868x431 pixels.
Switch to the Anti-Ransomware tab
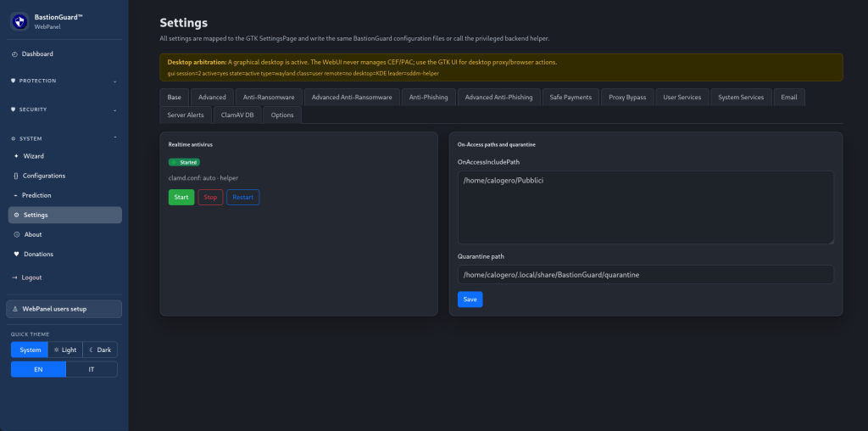point(269,97)
